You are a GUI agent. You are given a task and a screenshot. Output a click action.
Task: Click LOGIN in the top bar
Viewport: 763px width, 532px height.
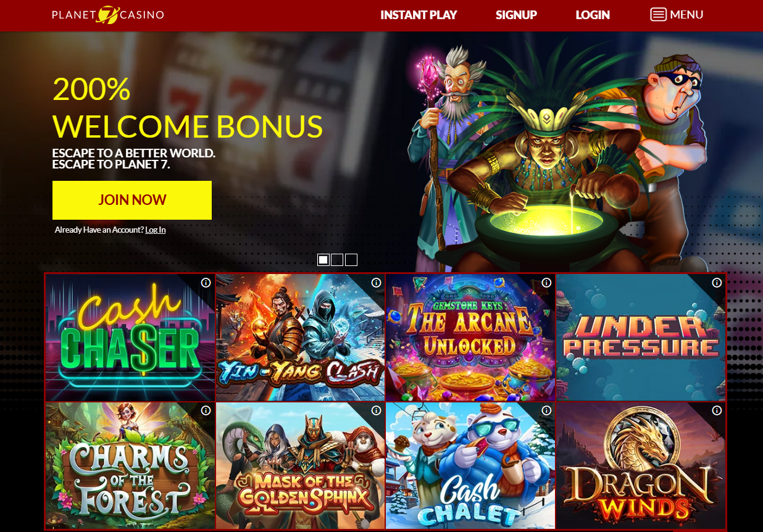[593, 15]
